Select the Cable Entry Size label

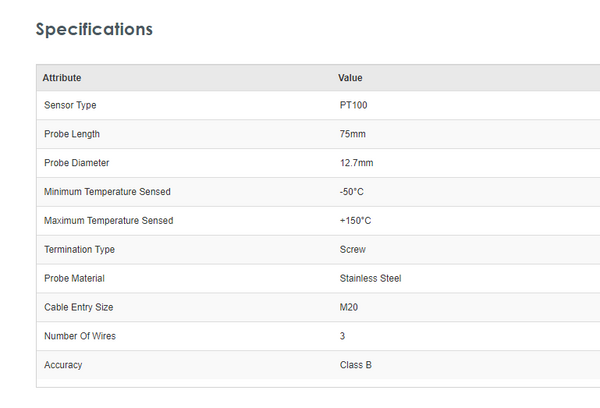[80, 307]
